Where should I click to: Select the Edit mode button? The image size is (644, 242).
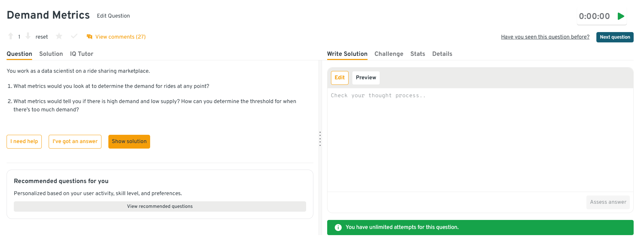pyautogui.click(x=340, y=78)
